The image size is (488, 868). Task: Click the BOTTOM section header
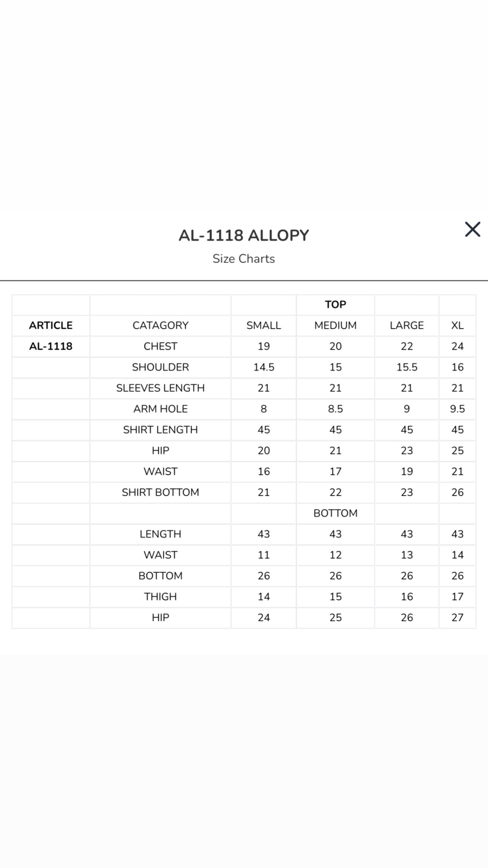click(x=335, y=513)
